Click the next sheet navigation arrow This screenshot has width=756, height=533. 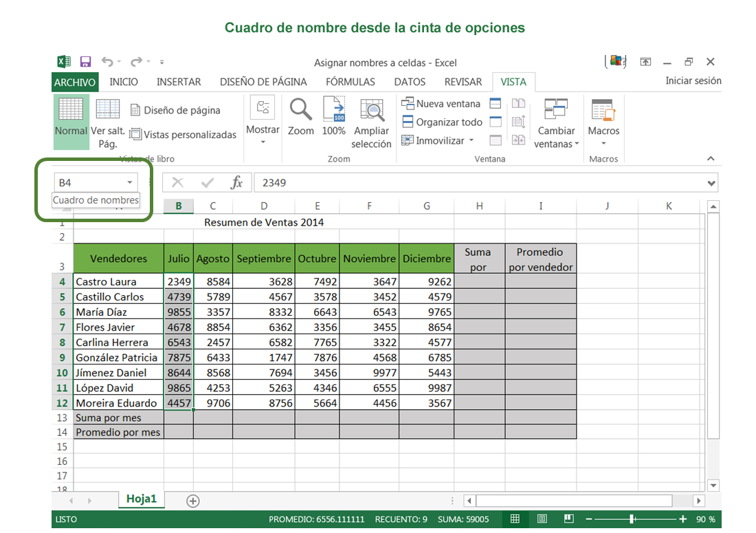pyautogui.click(x=89, y=501)
